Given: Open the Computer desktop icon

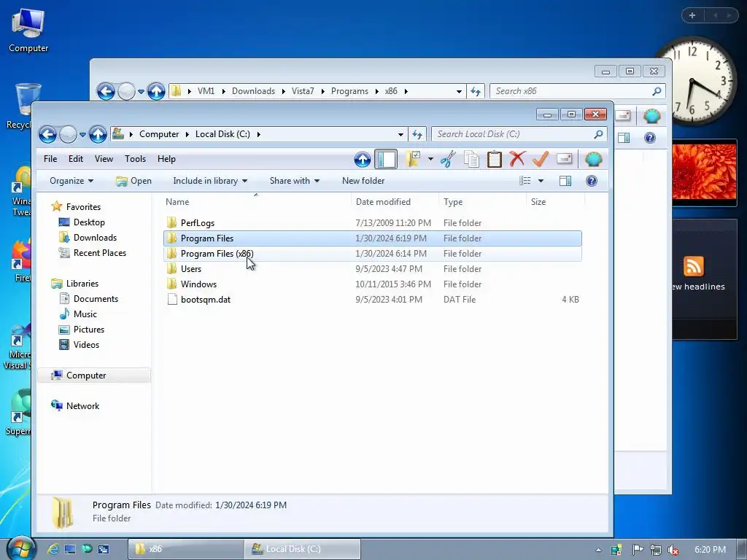Looking at the screenshot, I should coord(28,31).
